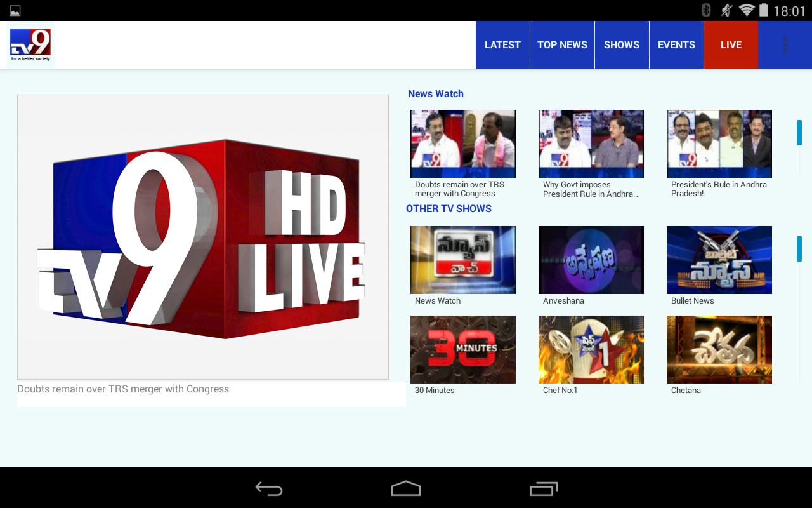Open Doubts remain over TRS merger thumbnail
812x508 pixels.
(x=463, y=144)
